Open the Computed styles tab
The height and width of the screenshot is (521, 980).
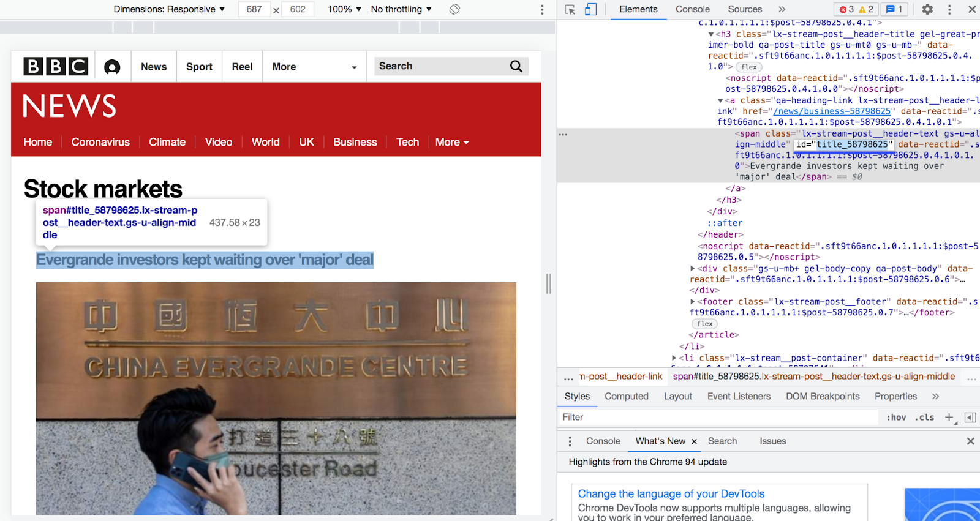coord(627,396)
